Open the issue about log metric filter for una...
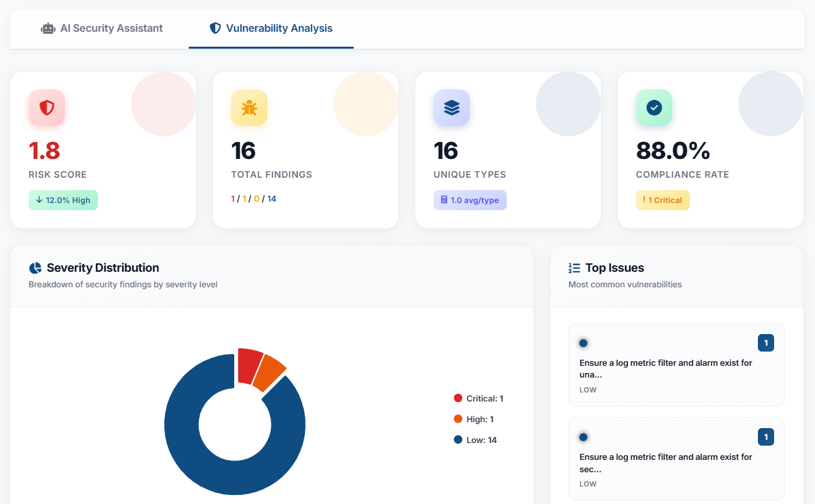Screen dimensions: 815x504 pyautogui.click(x=677, y=365)
